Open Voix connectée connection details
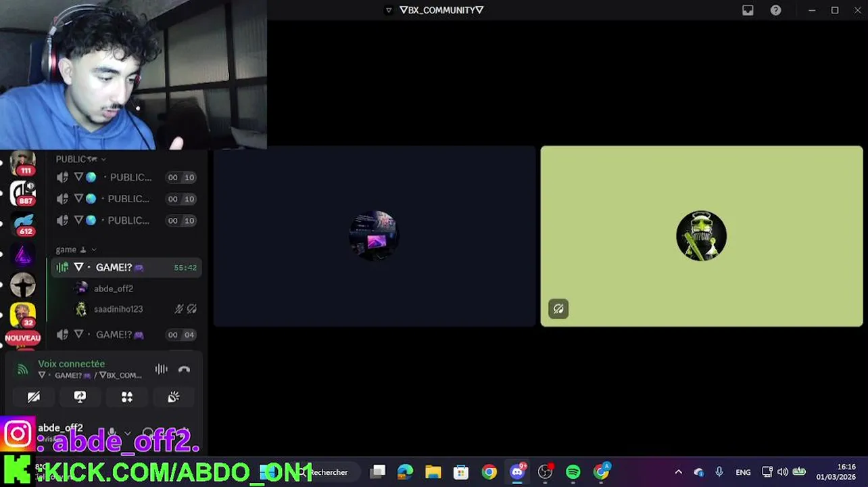Image resolution: width=868 pixels, height=487 pixels. pyautogui.click(x=71, y=364)
